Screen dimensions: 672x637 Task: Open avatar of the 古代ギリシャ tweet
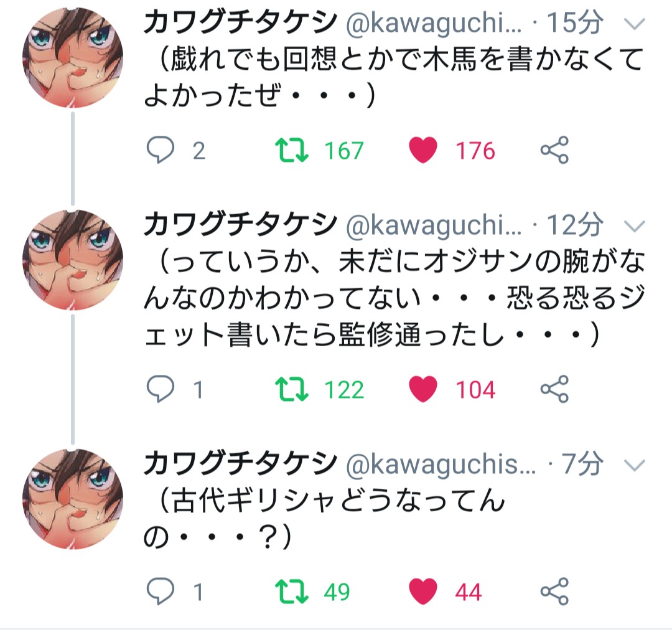pyautogui.click(x=73, y=499)
